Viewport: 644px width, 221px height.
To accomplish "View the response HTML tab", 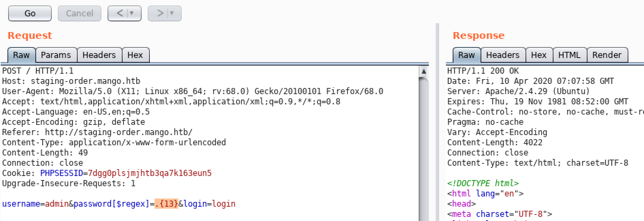I will 570,55.
